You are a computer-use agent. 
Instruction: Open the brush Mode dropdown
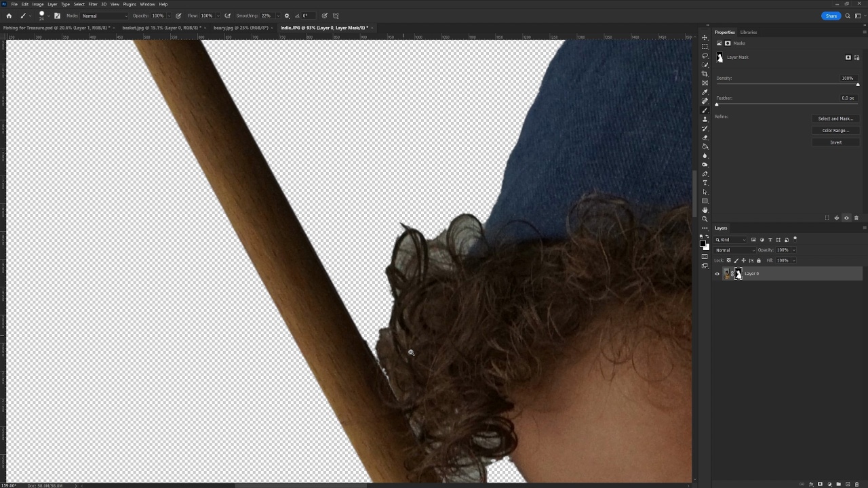[104, 16]
